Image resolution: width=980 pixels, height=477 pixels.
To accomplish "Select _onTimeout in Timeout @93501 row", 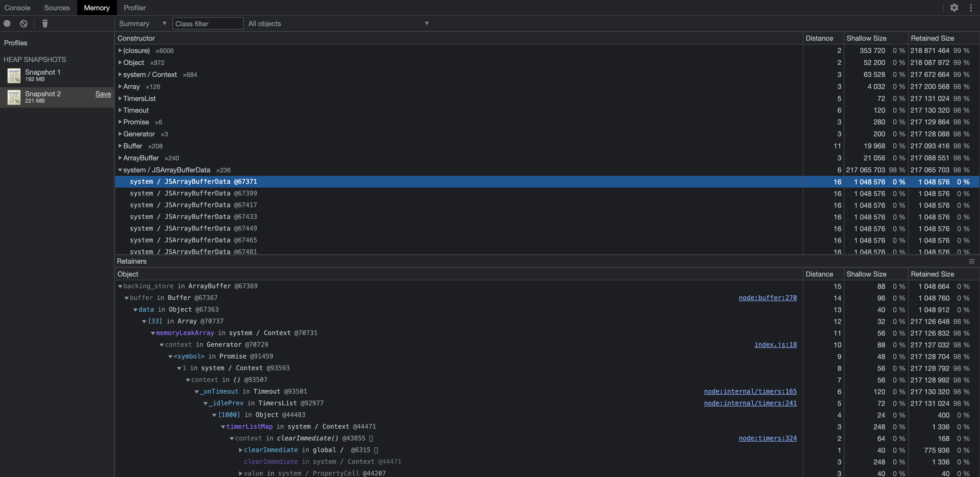I will coord(547,391).
